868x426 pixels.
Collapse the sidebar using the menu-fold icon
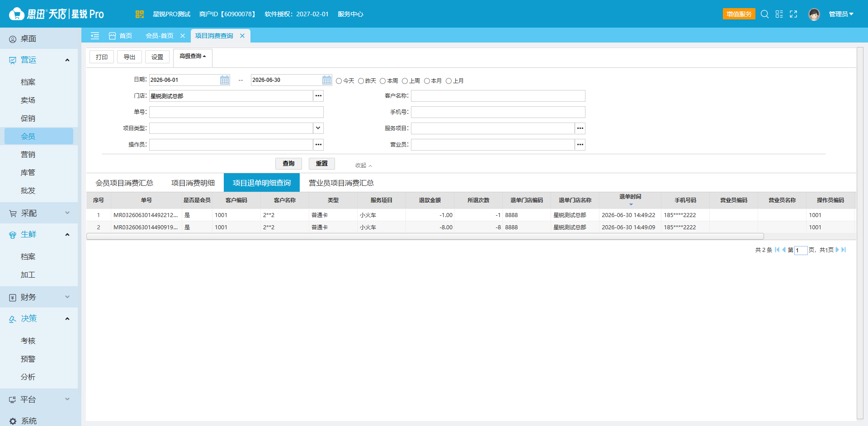point(95,36)
